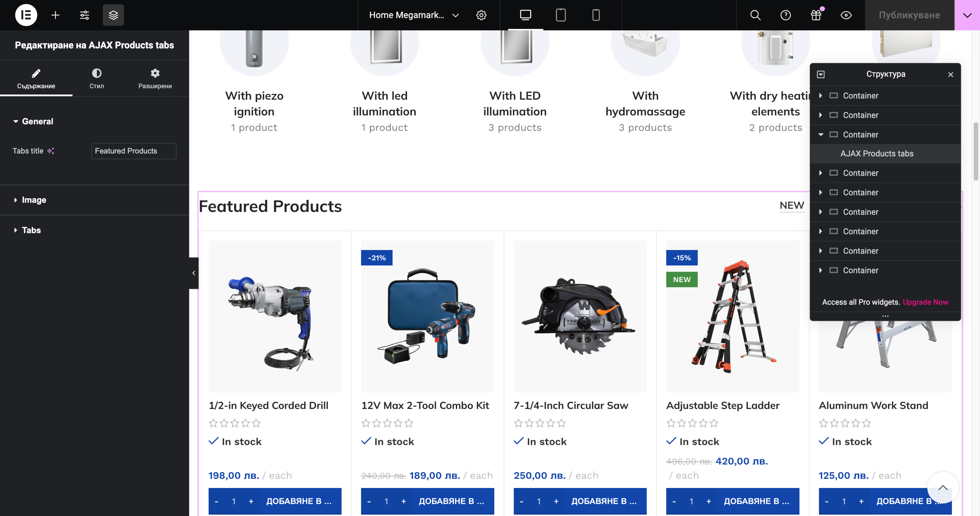Viewport: 980px width, 516px height.
Task: Close the Структура navigator panel
Action: pyautogui.click(x=951, y=75)
